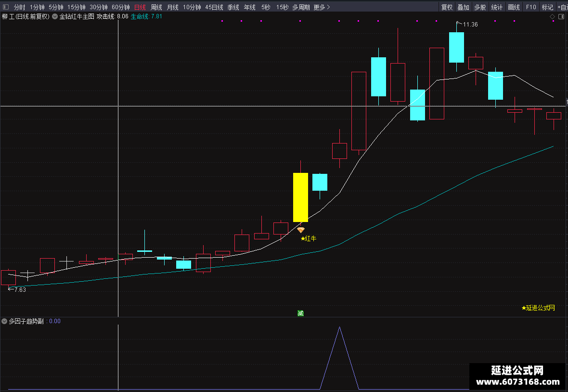
Task: Click the green 减 marker icon
Action: tap(300, 314)
